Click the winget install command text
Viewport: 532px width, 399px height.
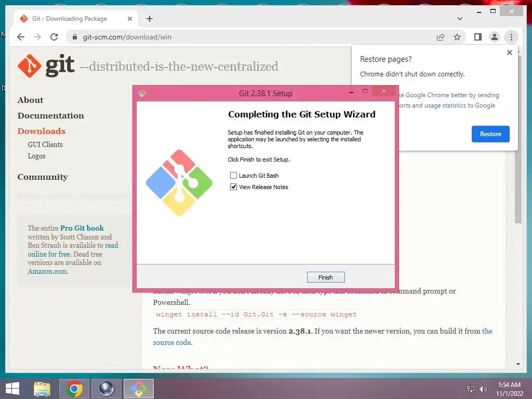pos(256,314)
